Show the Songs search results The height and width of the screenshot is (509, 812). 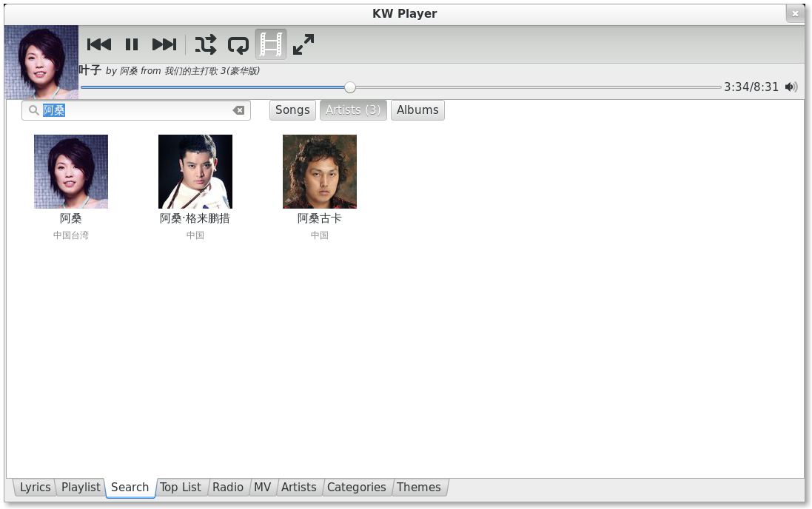[292, 110]
